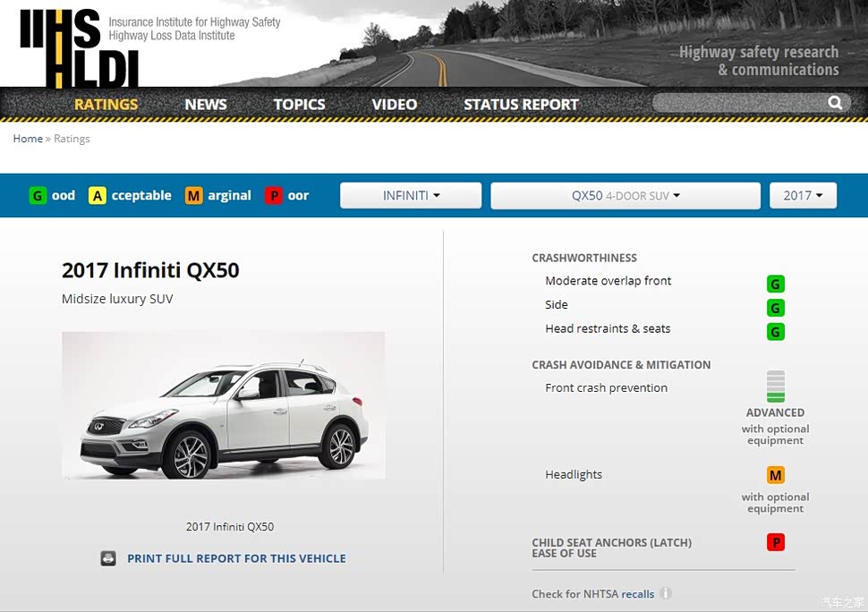868x612 pixels.
Task: Open the 2017 year dropdown
Action: 803,195
